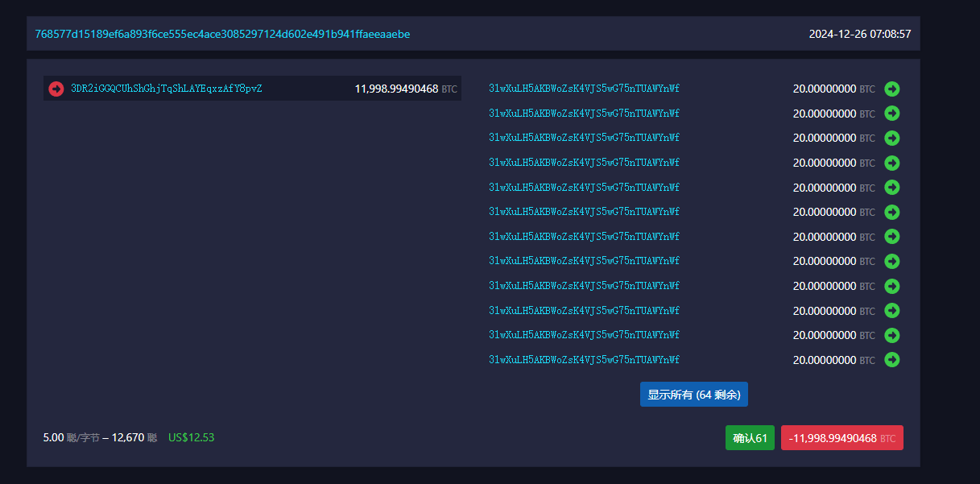Viewport: 980px width, 484px height.
Task: Click the green arrow on the tenth output row
Action: tap(891, 311)
